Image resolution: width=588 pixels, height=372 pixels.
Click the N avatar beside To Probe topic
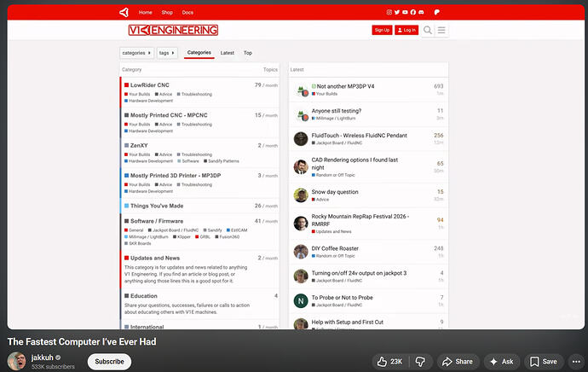(x=301, y=301)
